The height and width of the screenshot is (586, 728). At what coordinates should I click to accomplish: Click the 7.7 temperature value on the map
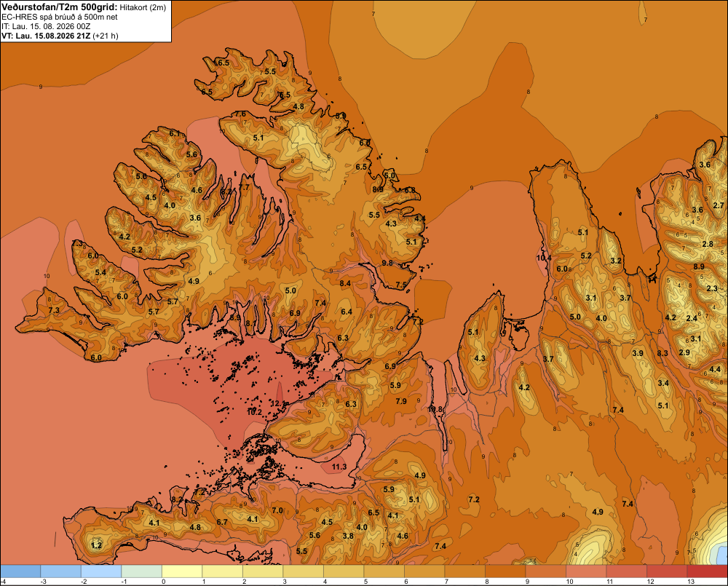(244, 188)
